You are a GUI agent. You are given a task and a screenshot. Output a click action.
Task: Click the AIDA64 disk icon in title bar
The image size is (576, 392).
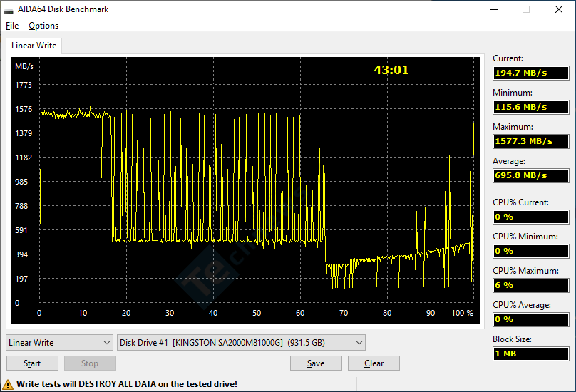coord(9,10)
